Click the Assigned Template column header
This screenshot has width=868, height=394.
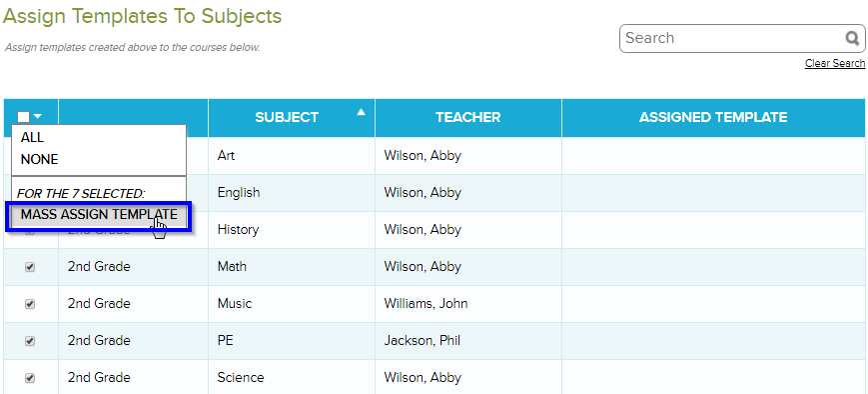click(713, 117)
